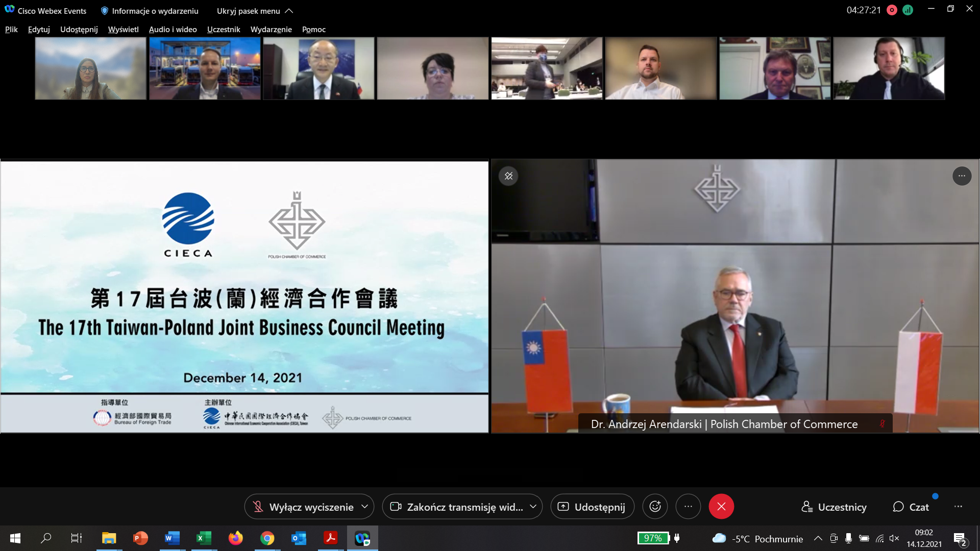
Task: Collapse menu bar with Ukryj pasek menu
Action: tap(254, 11)
